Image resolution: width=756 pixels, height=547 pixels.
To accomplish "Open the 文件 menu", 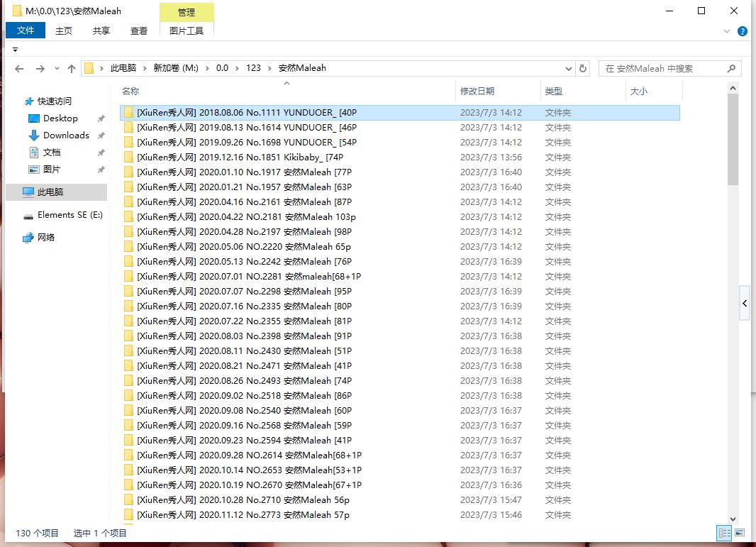I will [26, 31].
